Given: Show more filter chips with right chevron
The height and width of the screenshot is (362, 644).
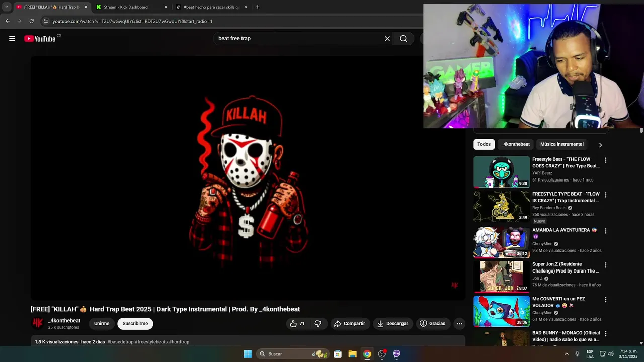Looking at the screenshot, I should click(x=600, y=145).
